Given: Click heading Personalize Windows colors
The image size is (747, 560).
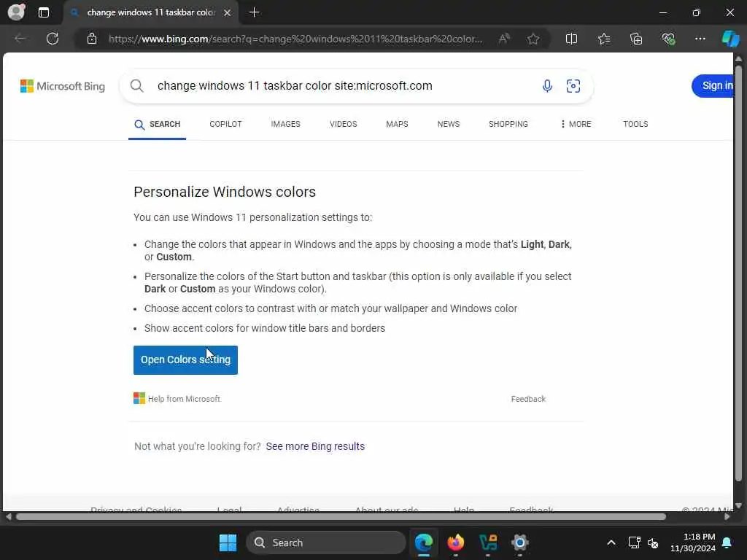Looking at the screenshot, I should pyautogui.click(x=225, y=192).
